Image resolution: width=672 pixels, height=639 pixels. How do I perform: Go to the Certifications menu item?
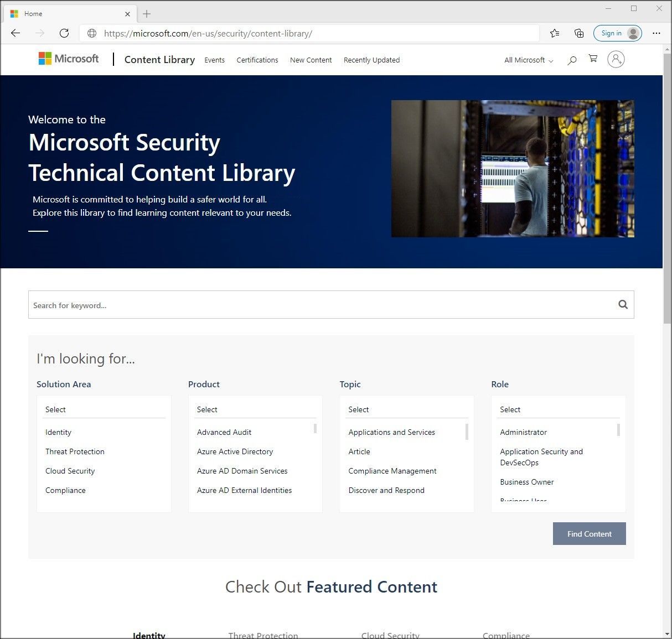[x=257, y=60]
